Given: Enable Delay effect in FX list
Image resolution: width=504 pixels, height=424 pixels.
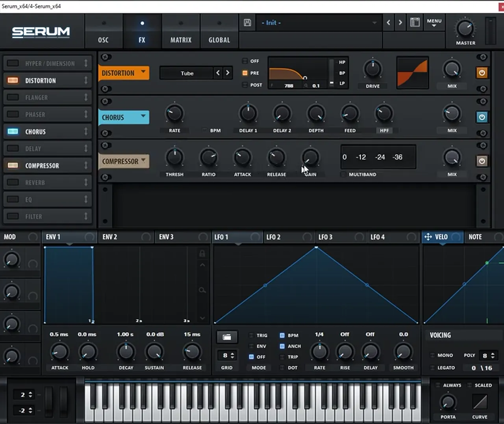Looking at the screenshot, I should pos(13,149).
